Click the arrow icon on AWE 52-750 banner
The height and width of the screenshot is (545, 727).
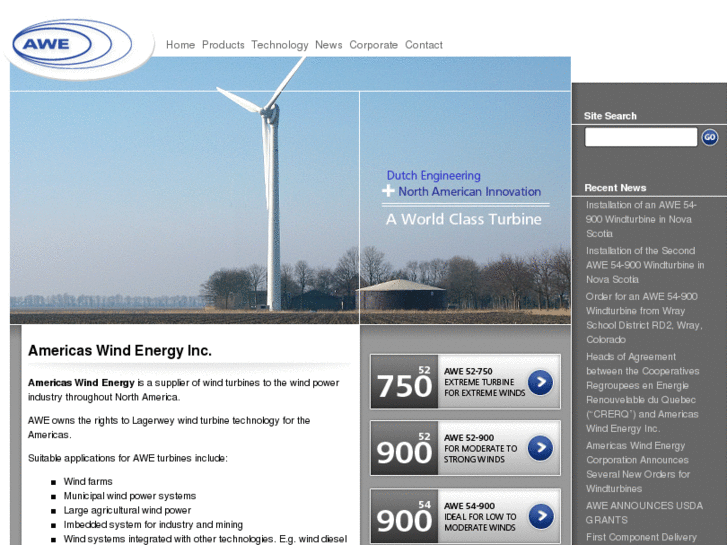(540, 382)
